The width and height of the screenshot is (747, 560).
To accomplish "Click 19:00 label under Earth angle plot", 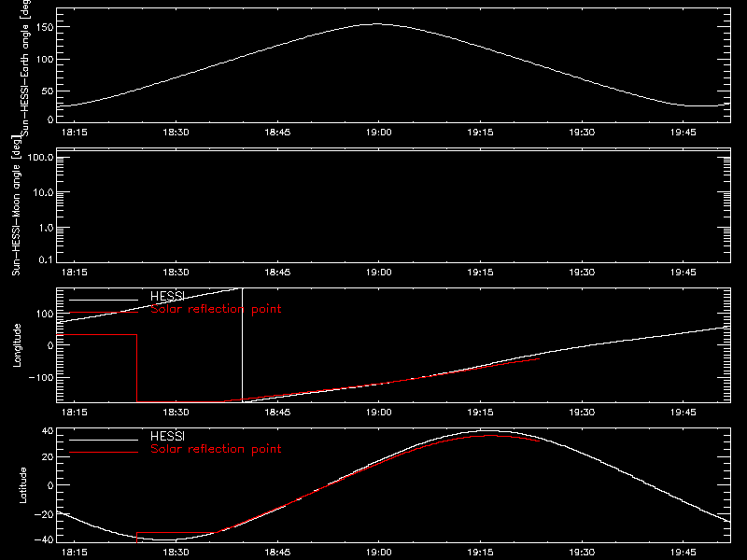I will click(x=379, y=133).
